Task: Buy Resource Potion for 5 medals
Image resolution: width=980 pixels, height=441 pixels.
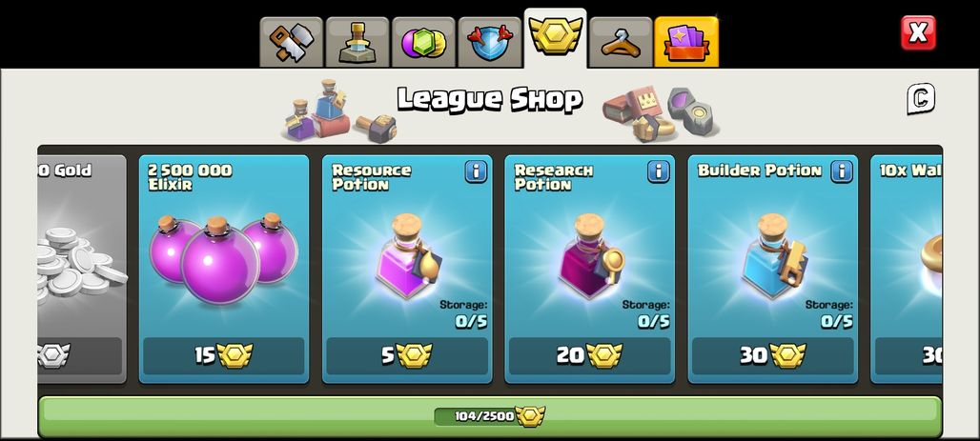Action: pos(407,356)
